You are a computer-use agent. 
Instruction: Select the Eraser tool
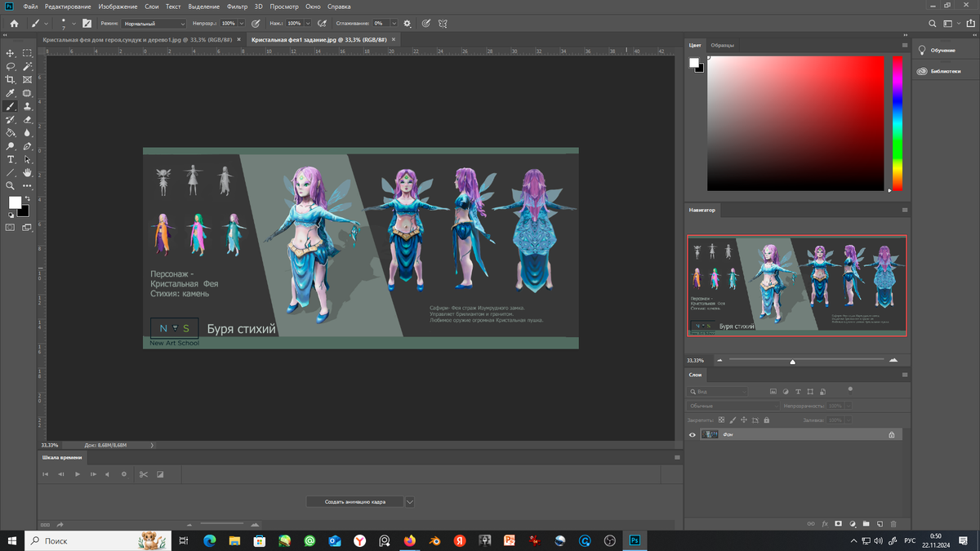pyautogui.click(x=27, y=119)
